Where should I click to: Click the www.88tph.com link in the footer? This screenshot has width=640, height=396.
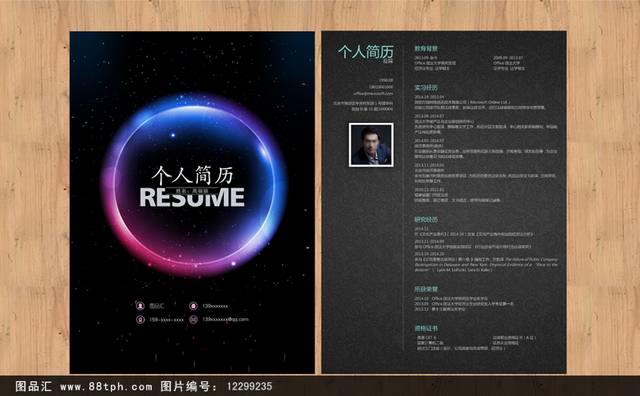(x=106, y=387)
